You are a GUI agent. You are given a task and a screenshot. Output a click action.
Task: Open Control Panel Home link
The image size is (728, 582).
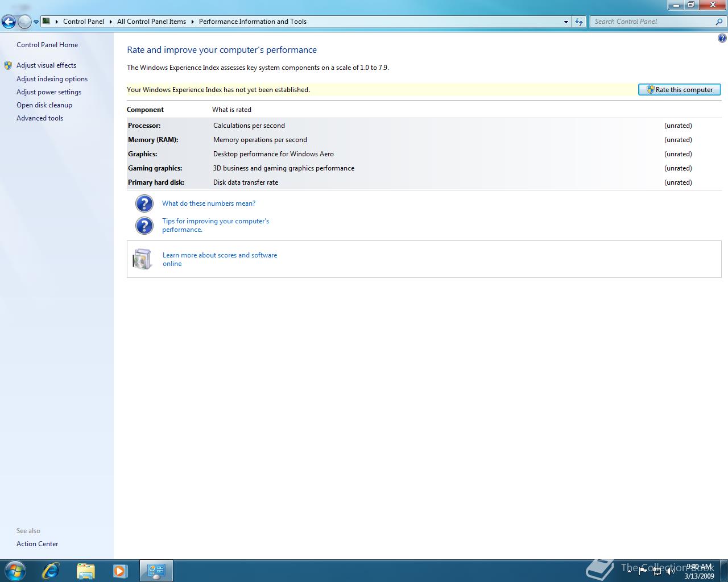[x=47, y=45]
